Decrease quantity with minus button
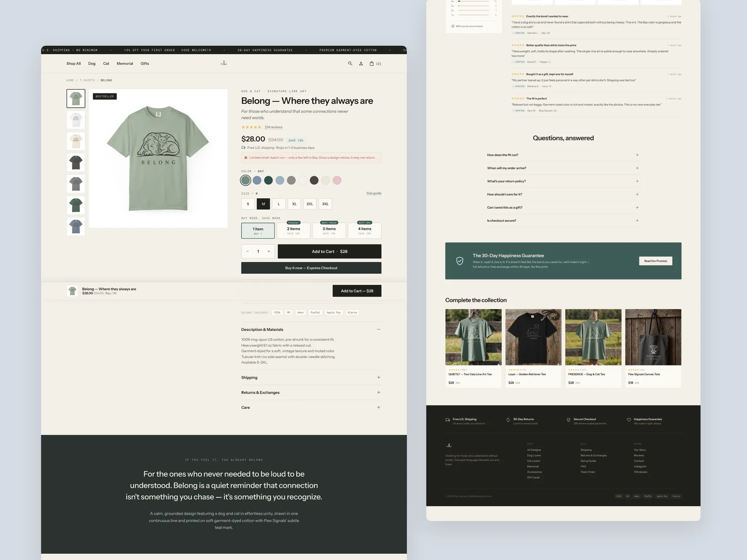 pyautogui.click(x=247, y=251)
